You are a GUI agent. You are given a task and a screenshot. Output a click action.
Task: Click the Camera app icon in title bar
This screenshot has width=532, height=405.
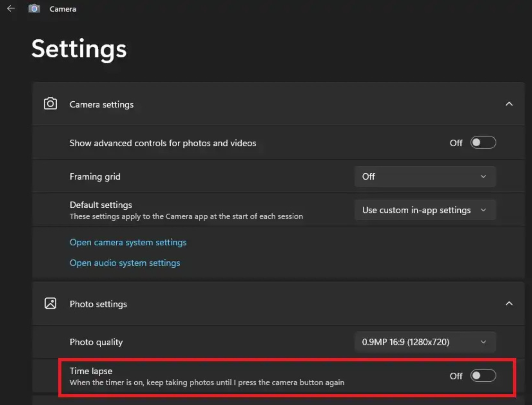[34, 9]
